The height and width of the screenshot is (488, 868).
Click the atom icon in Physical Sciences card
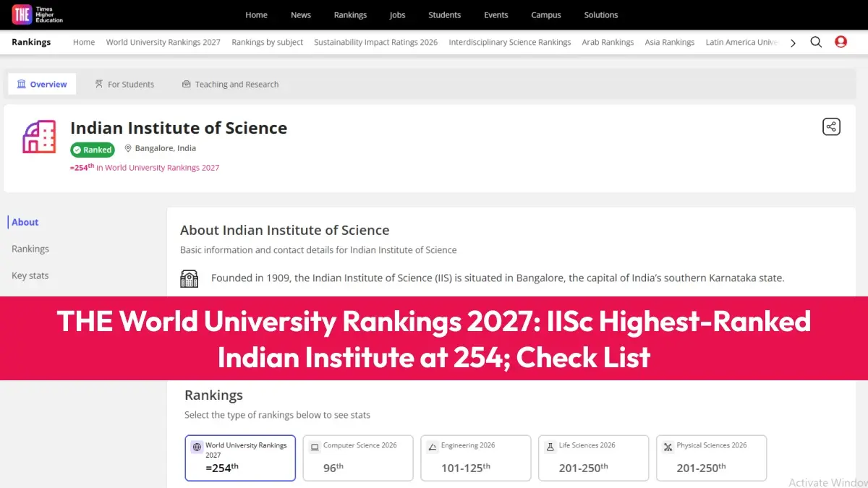point(668,448)
